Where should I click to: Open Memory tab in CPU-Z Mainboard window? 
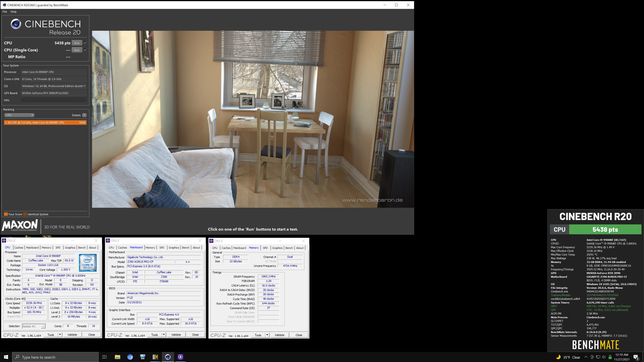(150, 248)
